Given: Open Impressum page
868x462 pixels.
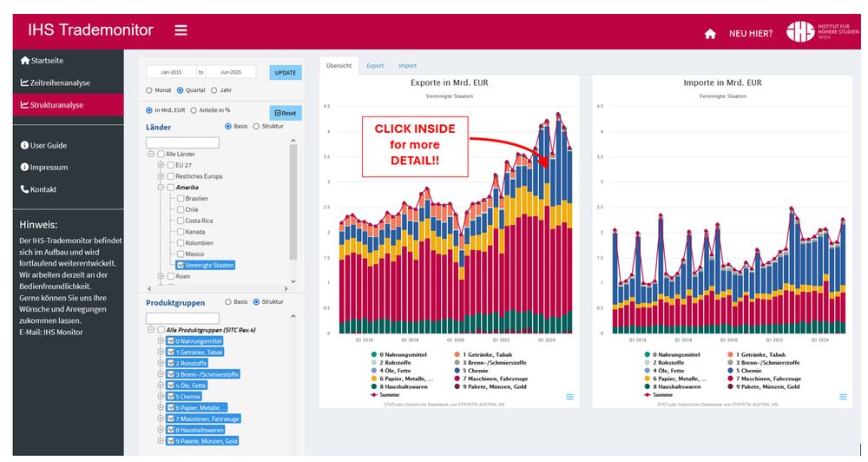Looking at the screenshot, I should [x=44, y=168].
